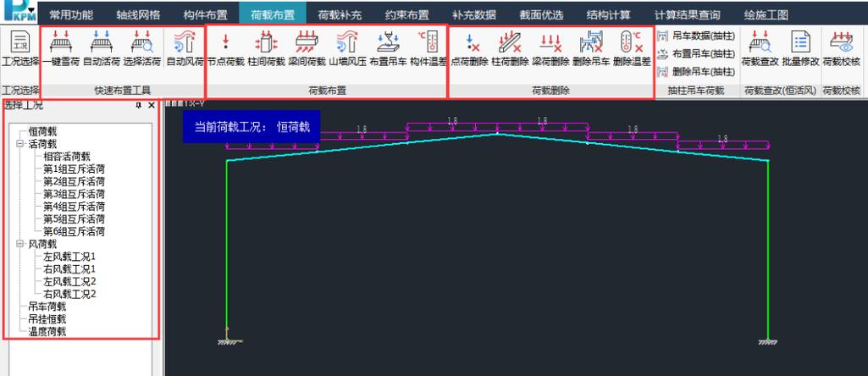Select 温度荷载 tree item

pyautogui.click(x=47, y=331)
